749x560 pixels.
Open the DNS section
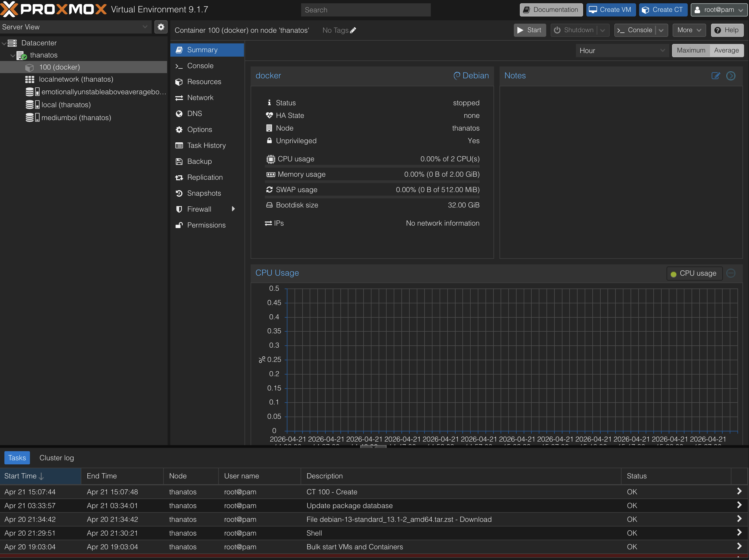207,114
